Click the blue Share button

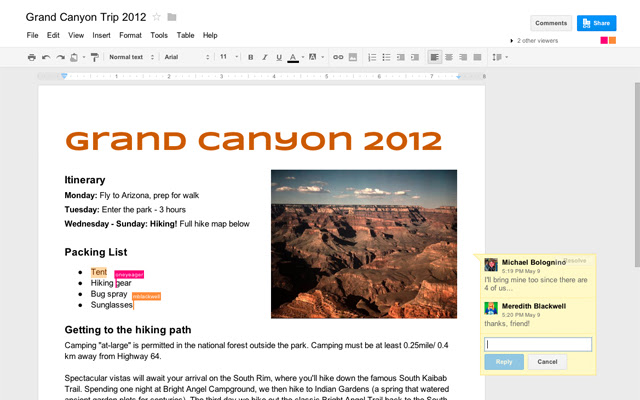tap(596, 23)
